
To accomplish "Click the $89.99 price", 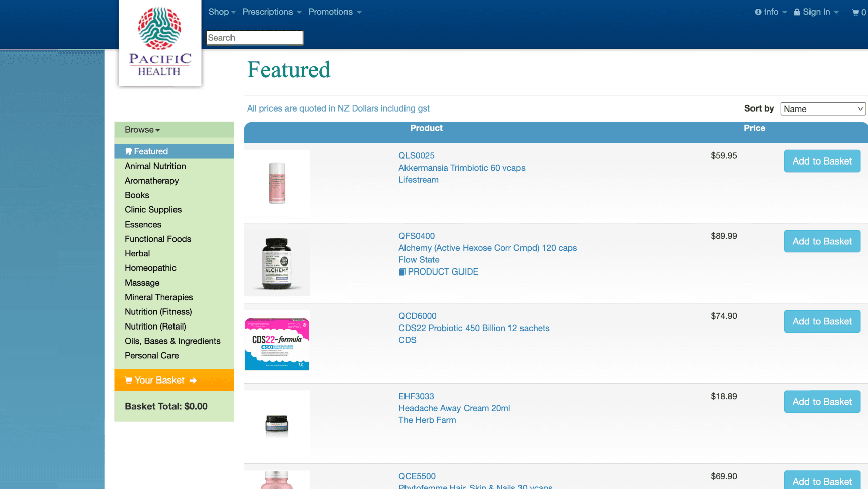I will click(724, 236).
